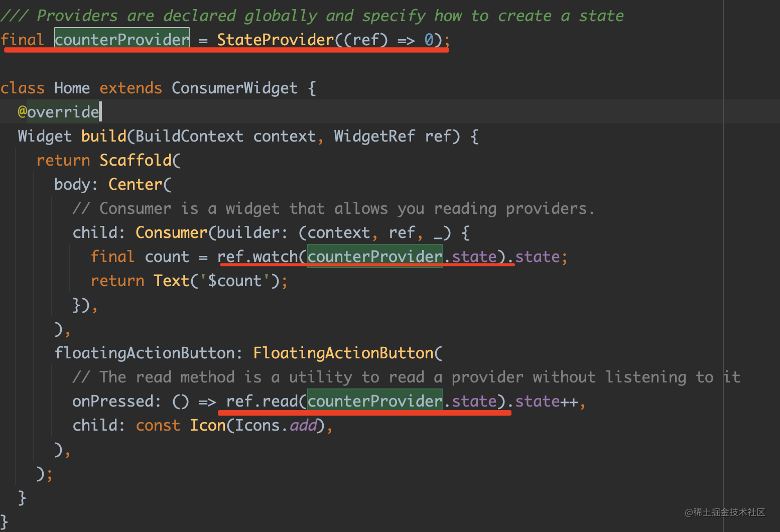Click the Center widget in body

coord(136,184)
